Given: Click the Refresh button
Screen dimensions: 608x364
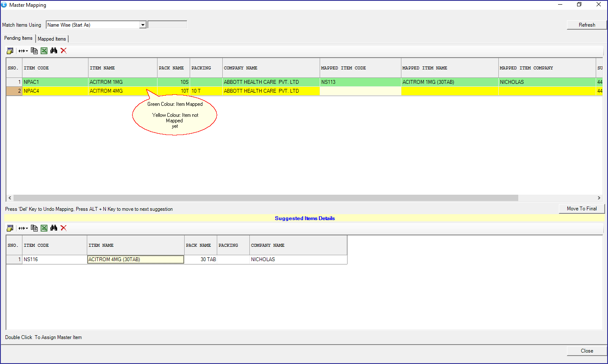Looking at the screenshot, I should pos(587,25).
